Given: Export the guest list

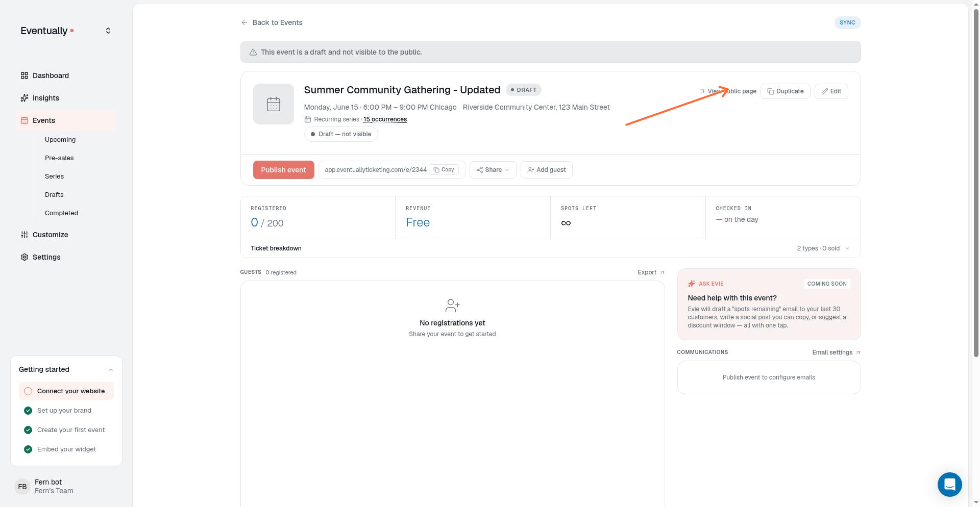Looking at the screenshot, I should point(651,272).
